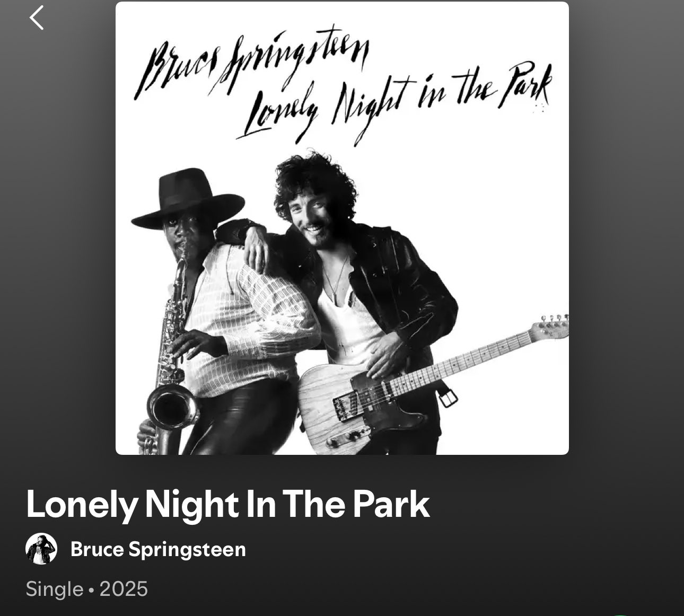Select the Lonely Night In The Park title
Viewport: 684px width, 616px height.
pos(227,504)
